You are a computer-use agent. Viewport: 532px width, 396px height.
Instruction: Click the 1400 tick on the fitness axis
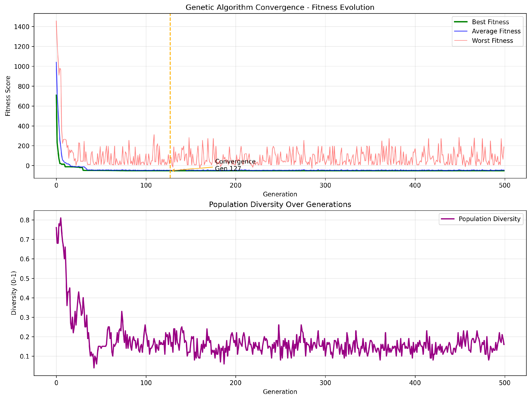pos(22,27)
